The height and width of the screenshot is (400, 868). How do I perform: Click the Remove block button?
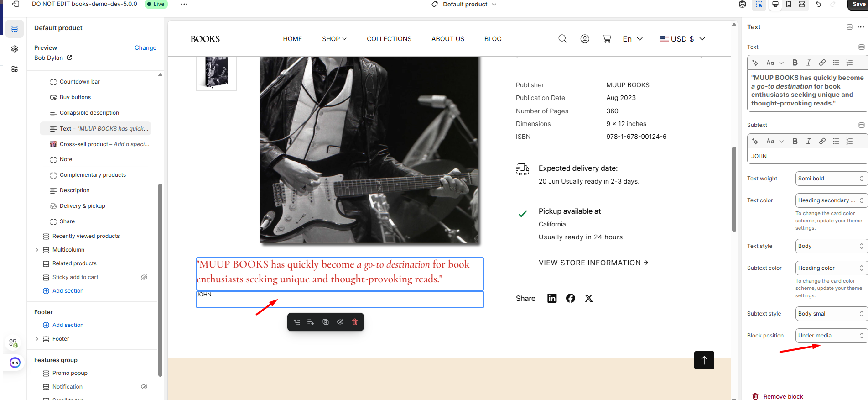click(x=778, y=396)
